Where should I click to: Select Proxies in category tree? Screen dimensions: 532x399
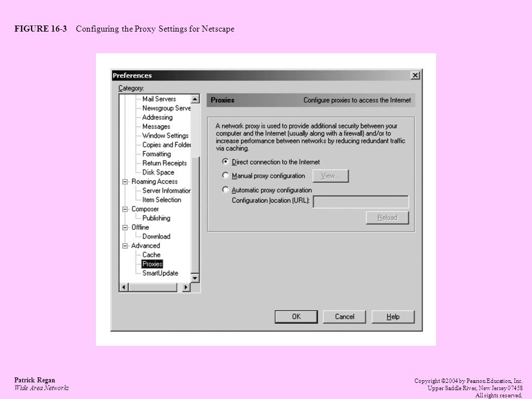point(152,264)
